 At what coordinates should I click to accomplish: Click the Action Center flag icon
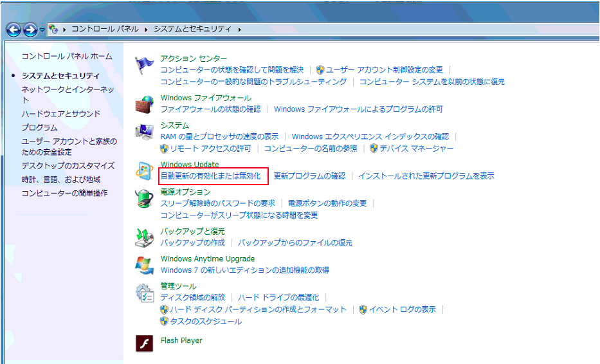click(x=144, y=66)
